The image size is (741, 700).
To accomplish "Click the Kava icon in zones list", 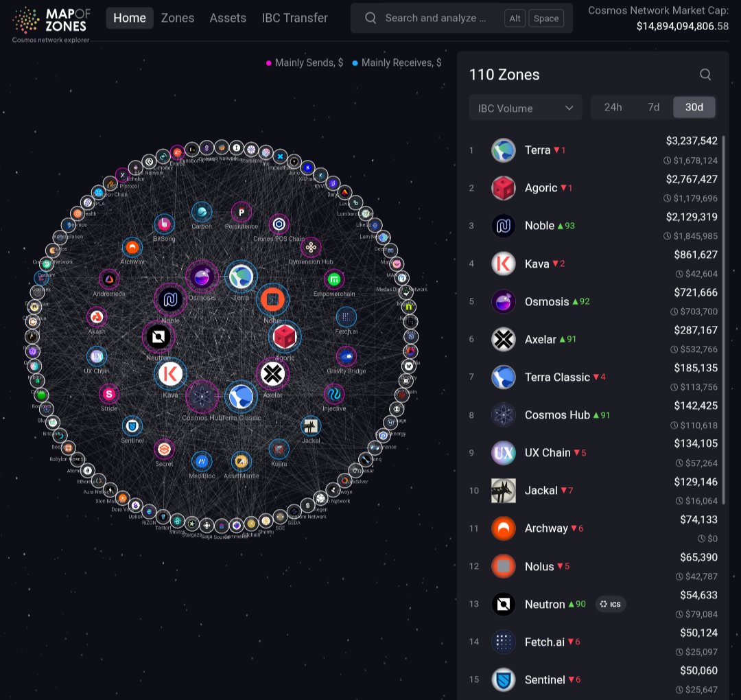I will pos(504,264).
